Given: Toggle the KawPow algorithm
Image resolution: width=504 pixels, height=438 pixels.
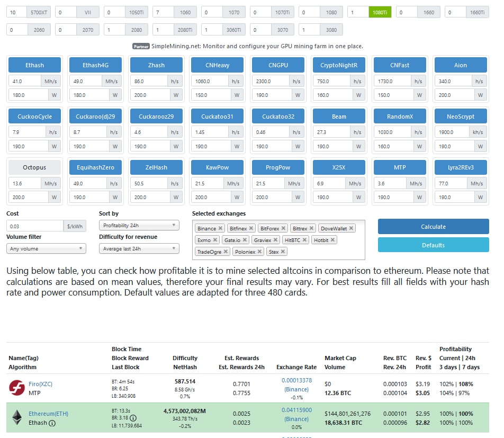Looking at the screenshot, I should pyautogui.click(x=217, y=167).
